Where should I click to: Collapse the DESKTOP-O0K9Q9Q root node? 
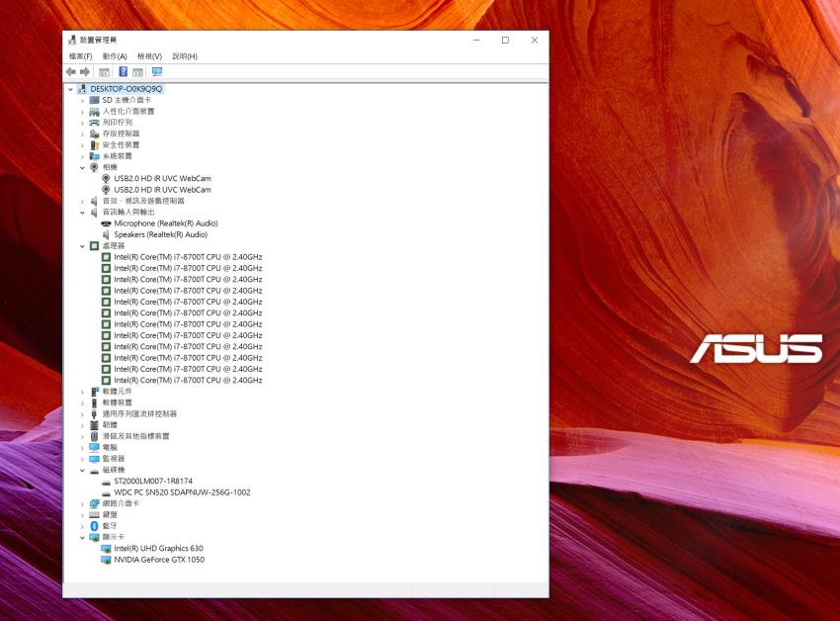(x=71, y=89)
